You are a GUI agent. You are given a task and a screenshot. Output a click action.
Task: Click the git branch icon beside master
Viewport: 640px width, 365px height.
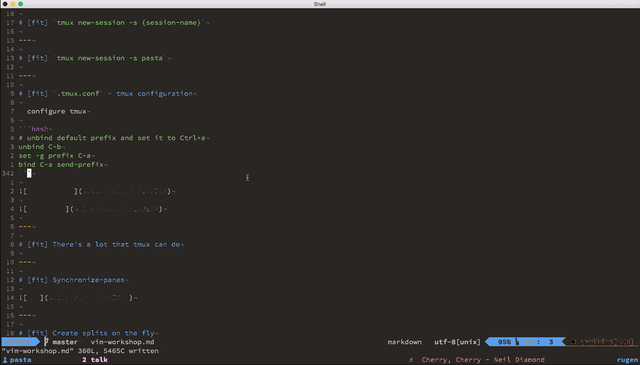coord(46,342)
